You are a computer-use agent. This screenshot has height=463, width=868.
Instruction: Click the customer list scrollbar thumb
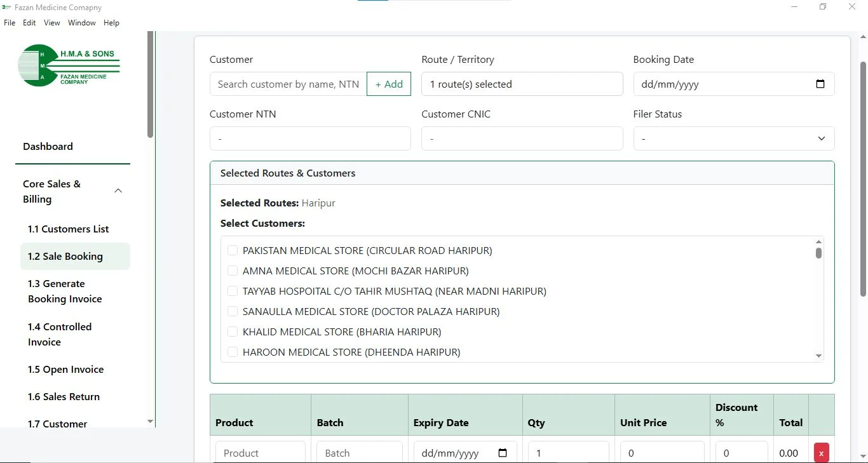pyautogui.click(x=818, y=253)
